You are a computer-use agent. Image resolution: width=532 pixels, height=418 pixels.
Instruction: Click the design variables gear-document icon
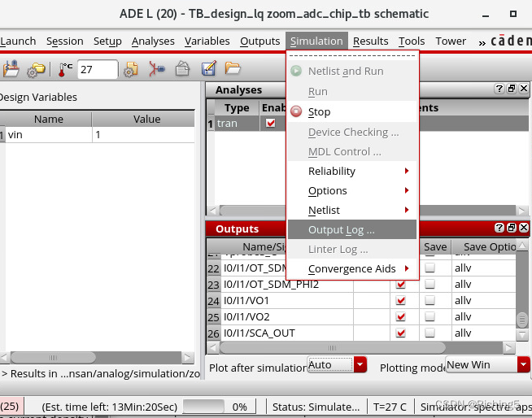click(x=130, y=70)
